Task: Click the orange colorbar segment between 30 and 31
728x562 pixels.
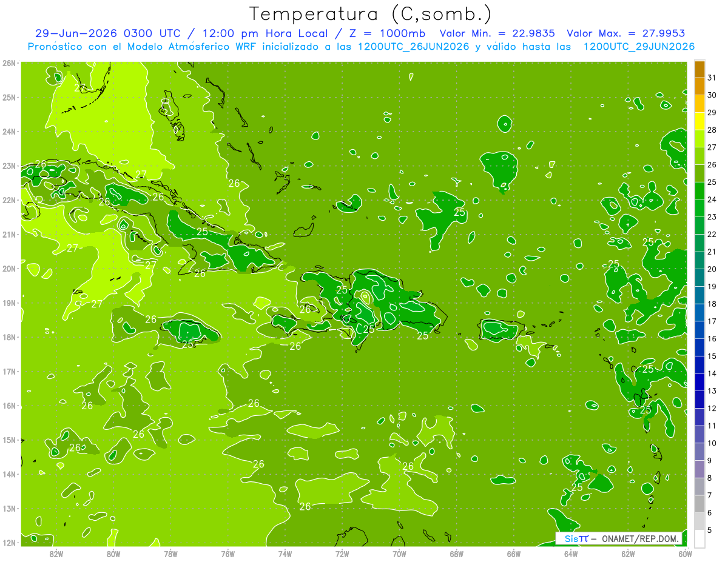Action: [x=699, y=86]
